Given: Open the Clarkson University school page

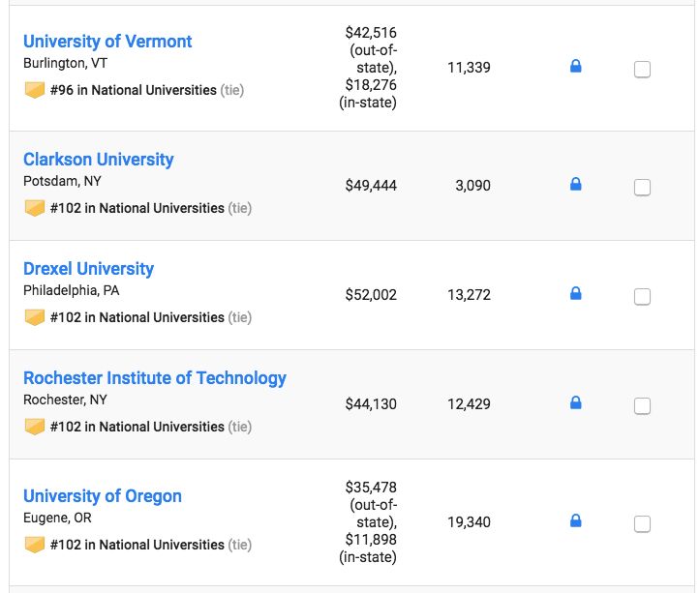Looking at the screenshot, I should (x=99, y=160).
